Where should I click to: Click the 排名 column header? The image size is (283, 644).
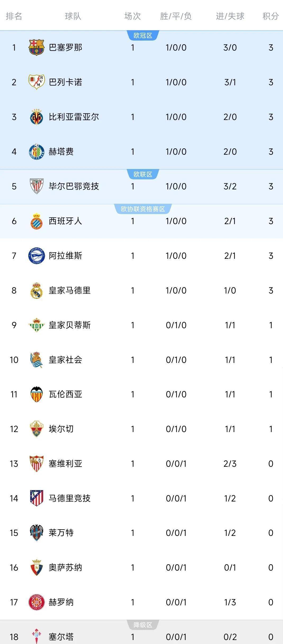click(14, 16)
